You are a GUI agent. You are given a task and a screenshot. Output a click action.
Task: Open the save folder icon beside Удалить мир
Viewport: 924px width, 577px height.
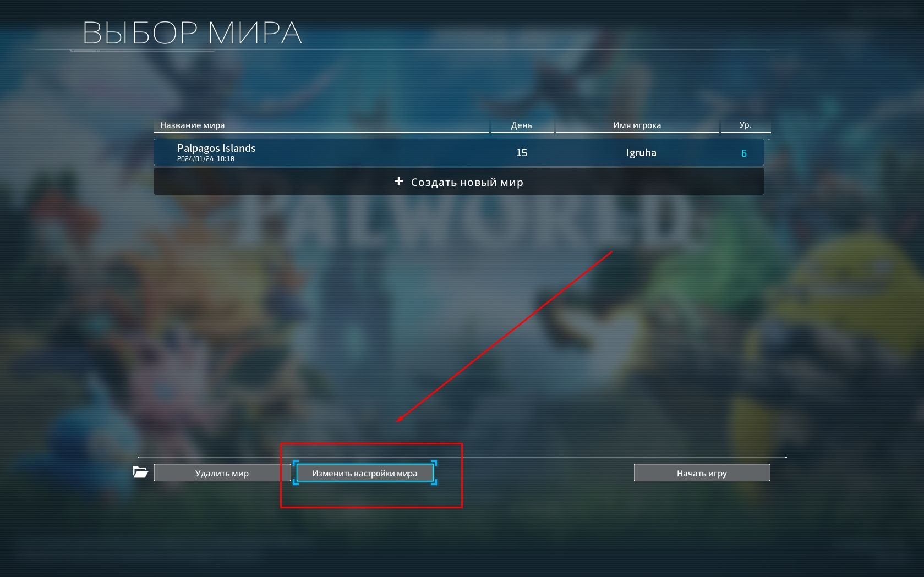pyautogui.click(x=141, y=472)
